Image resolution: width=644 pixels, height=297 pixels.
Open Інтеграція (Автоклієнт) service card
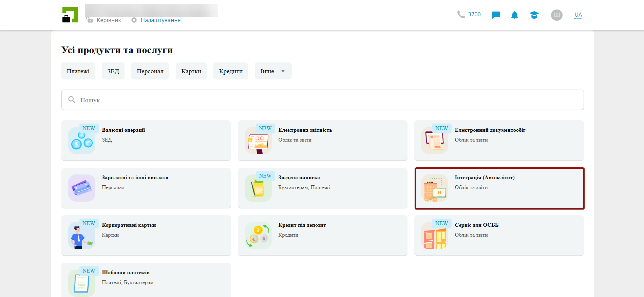(x=499, y=188)
